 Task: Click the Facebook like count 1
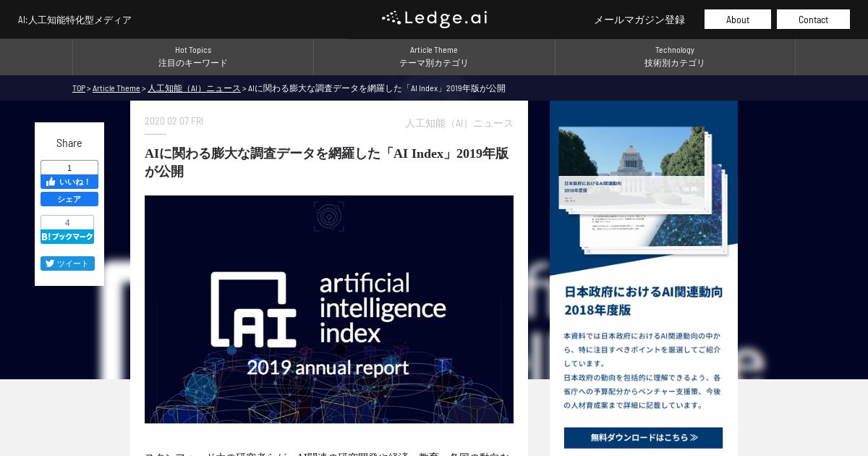click(69, 167)
